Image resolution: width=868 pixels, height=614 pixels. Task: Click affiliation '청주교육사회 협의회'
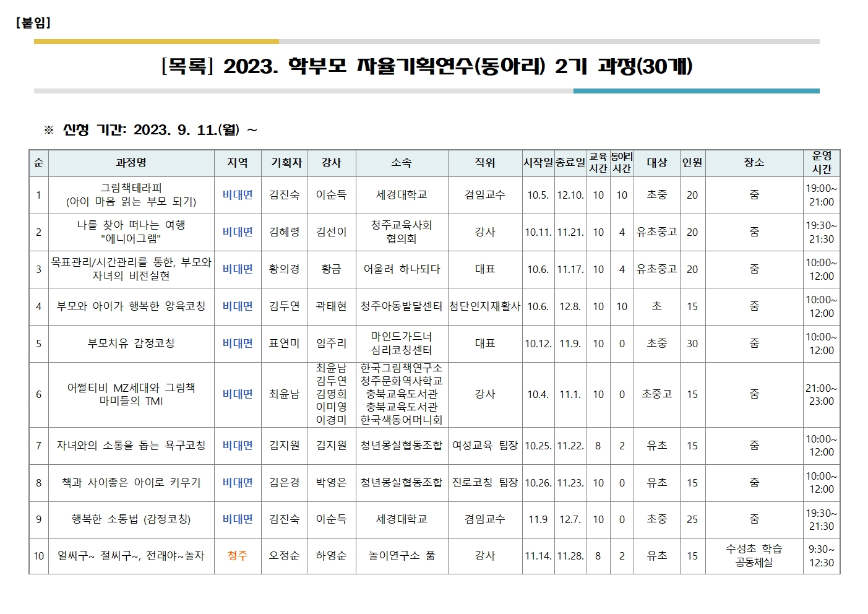[x=402, y=232]
